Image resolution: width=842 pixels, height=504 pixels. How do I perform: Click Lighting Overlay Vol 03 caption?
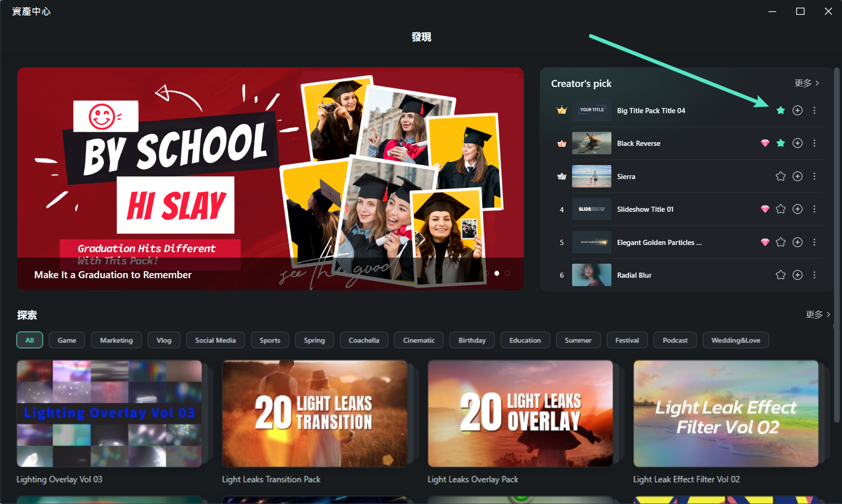pyautogui.click(x=59, y=479)
